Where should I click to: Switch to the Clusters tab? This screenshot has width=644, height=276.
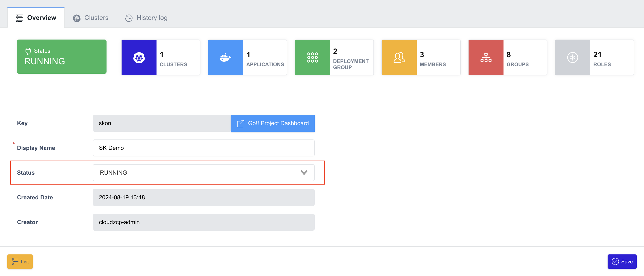(91, 18)
